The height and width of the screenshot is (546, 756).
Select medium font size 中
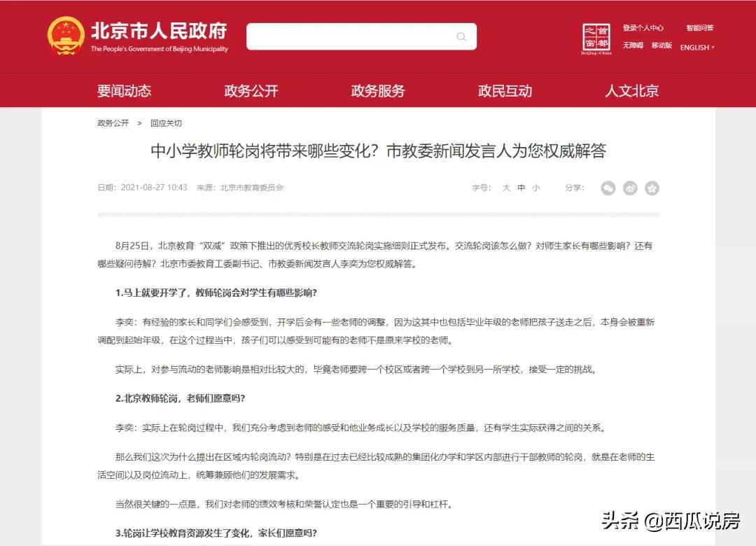[522, 188]
